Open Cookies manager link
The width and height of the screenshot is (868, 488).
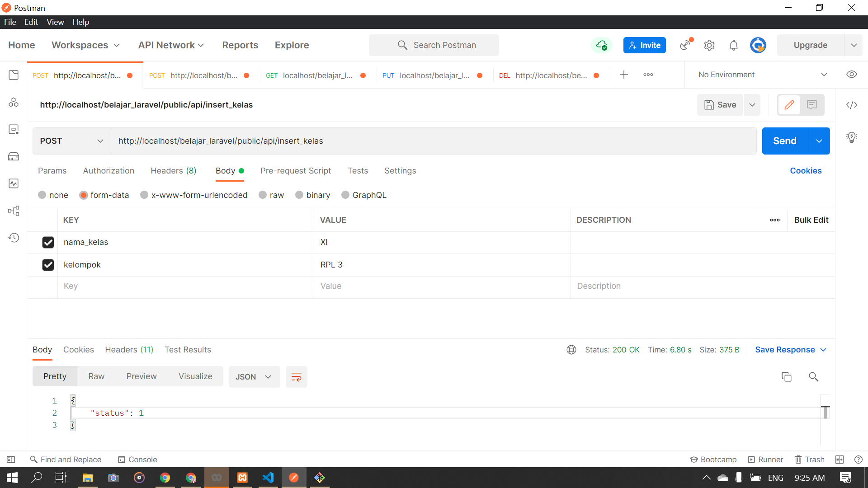coord(806,171)
